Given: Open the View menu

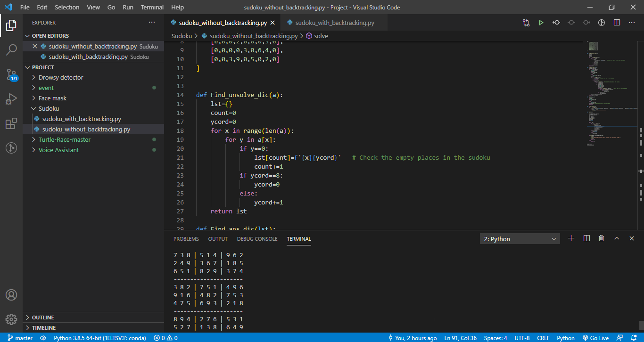Looking at the screenshot, I should click(93, 7).
